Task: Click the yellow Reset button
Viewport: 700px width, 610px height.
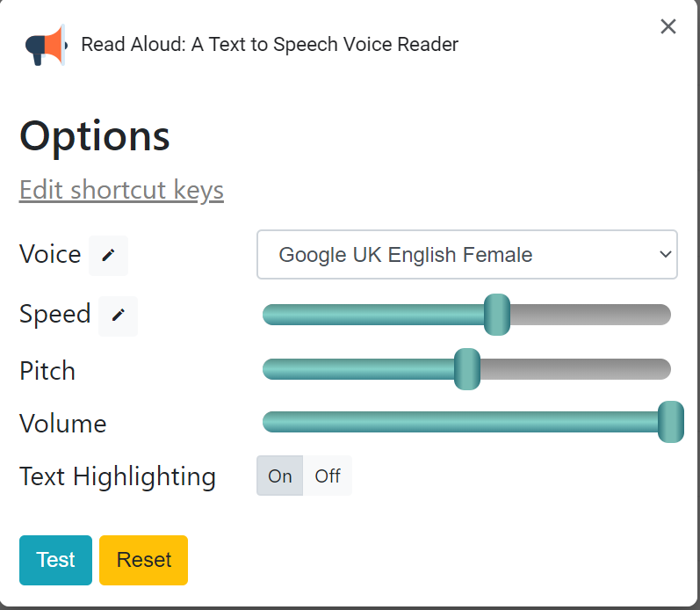Action: pos(144,560)
